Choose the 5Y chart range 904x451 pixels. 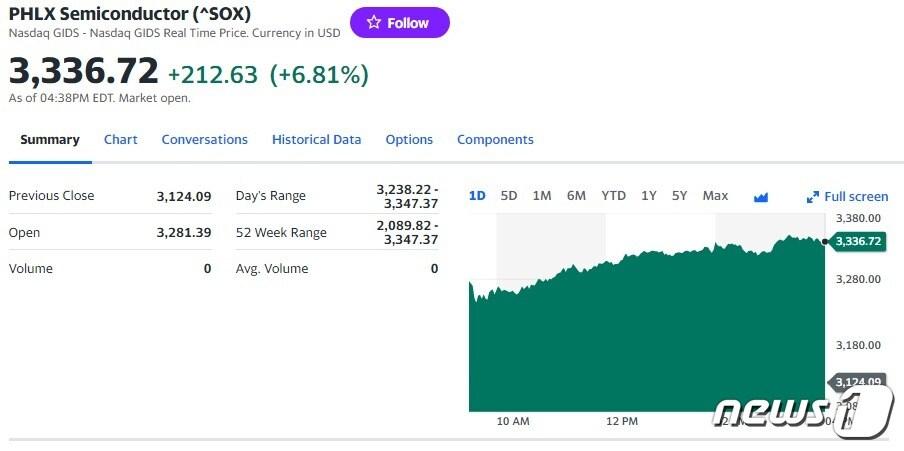pyautogui.click(x=680, y=196)
